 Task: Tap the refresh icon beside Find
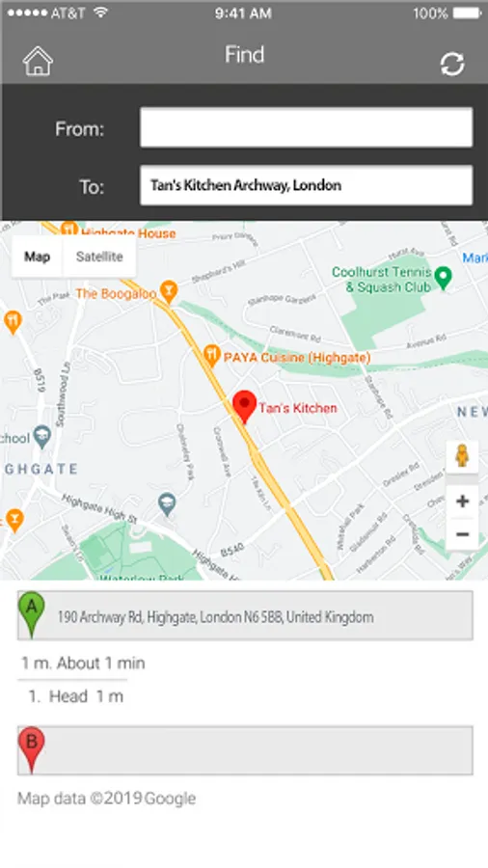click(x=452, y=65)
